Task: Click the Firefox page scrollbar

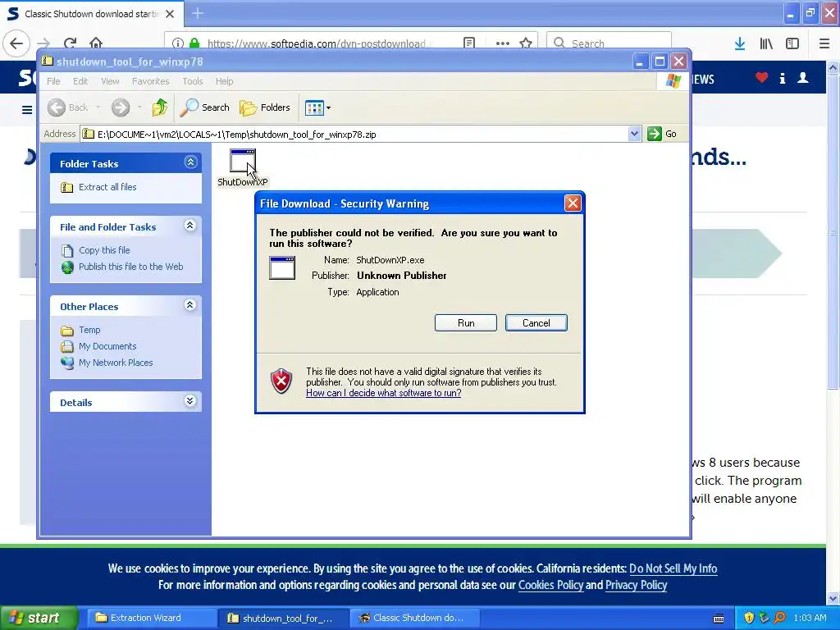Action: coord(833,231)
